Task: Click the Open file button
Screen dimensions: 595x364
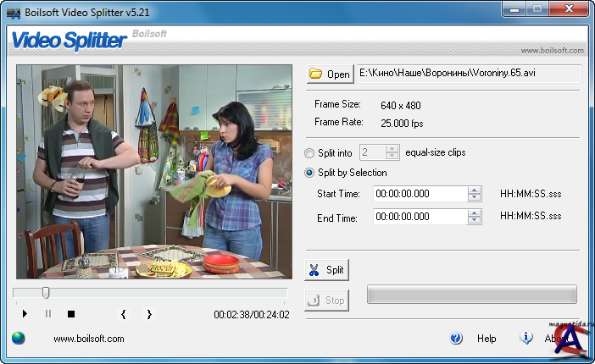Action: point(329,74)
